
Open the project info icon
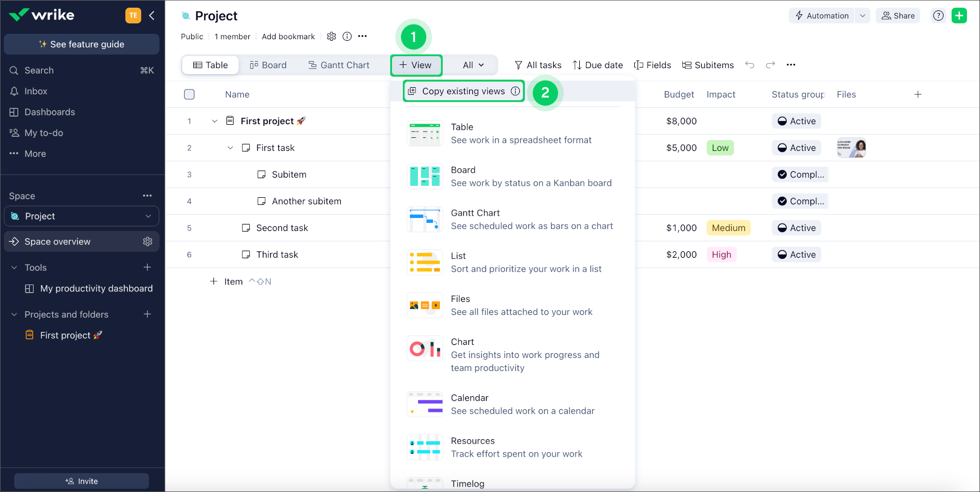coord(347,37)
